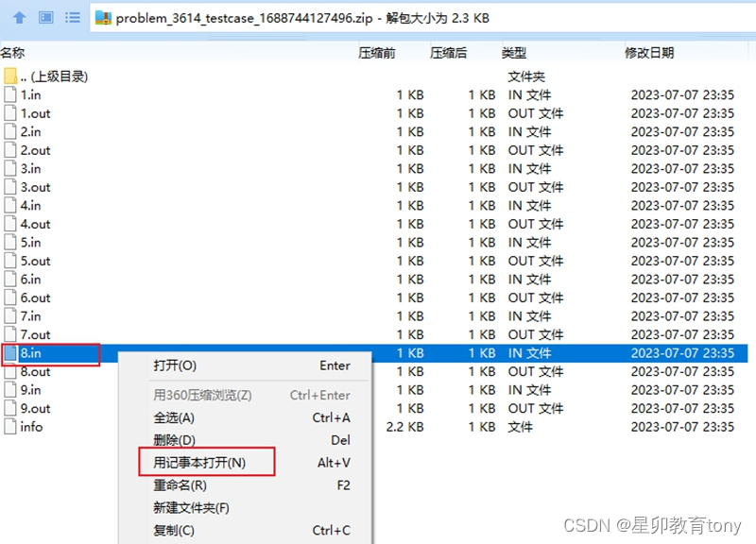
Task: Choose 复制(C) from the context menu
Action: click(245, 530)
